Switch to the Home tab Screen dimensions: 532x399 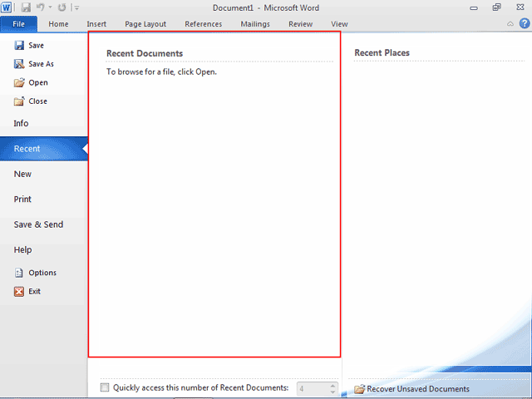coord(58,24)
